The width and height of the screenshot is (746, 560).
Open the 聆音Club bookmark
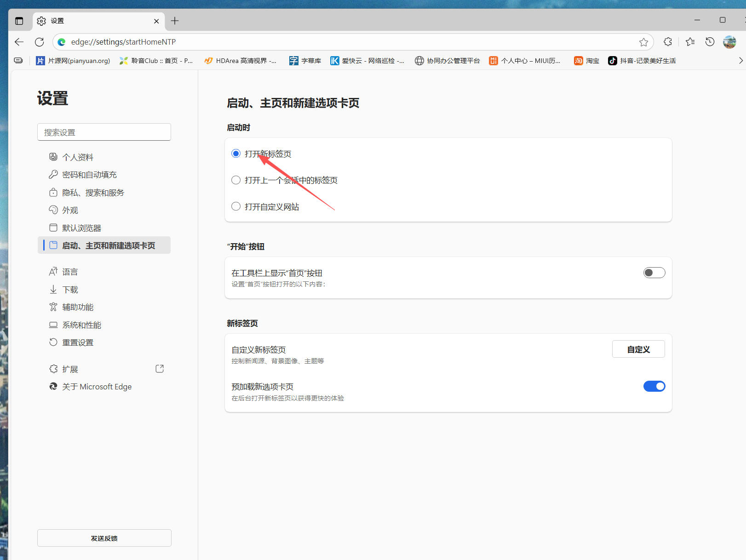(156, 61)
